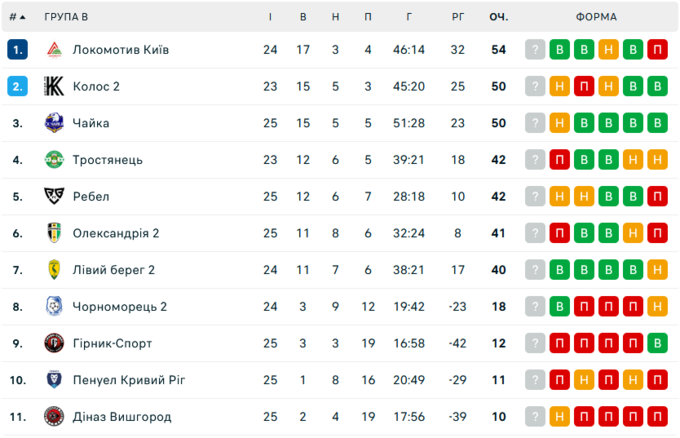This screenshot has width=680, height=438.
Task: Open the Пенуел Кривий Ріг crest
Action: coord(54,380)
